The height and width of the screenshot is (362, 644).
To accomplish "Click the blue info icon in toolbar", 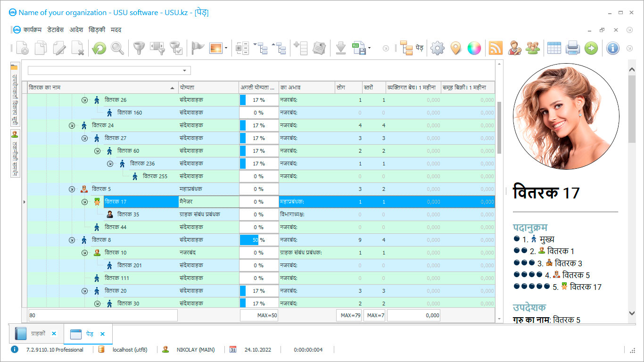I will click(x=612, y=48).
